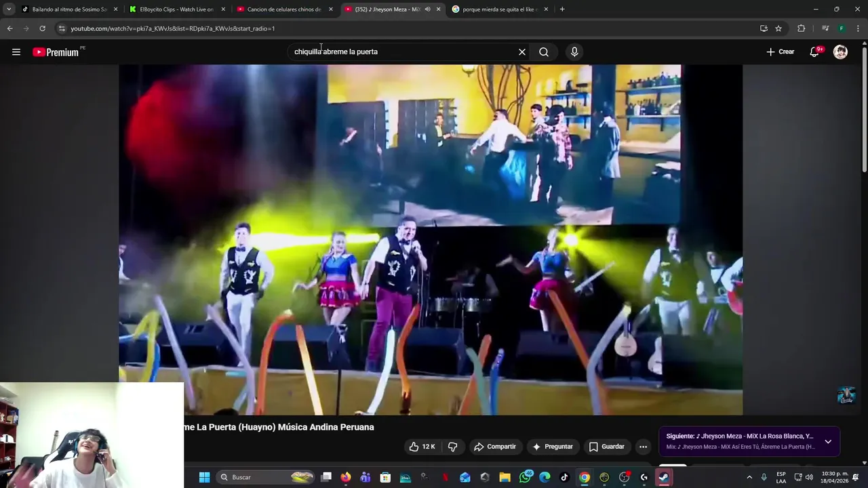The image size is (868, 488).
Task: Show hidden system tray icons
Action: pos(749,477)
